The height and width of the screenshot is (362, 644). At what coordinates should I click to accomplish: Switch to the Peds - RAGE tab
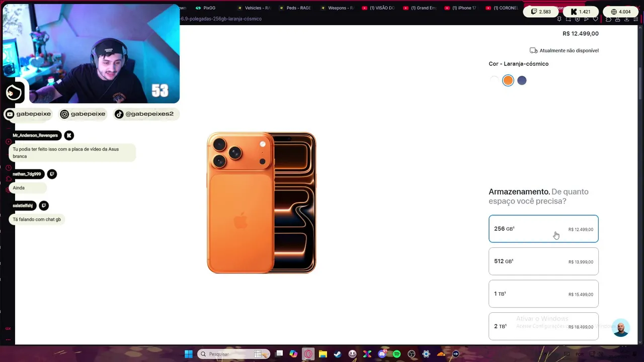(295, 8)
